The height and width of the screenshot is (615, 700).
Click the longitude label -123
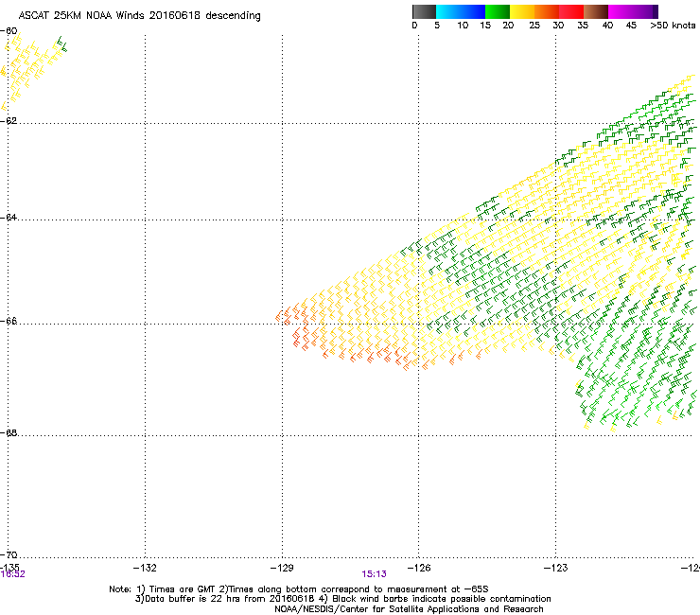pyautogui.click(x=556, y=568)
